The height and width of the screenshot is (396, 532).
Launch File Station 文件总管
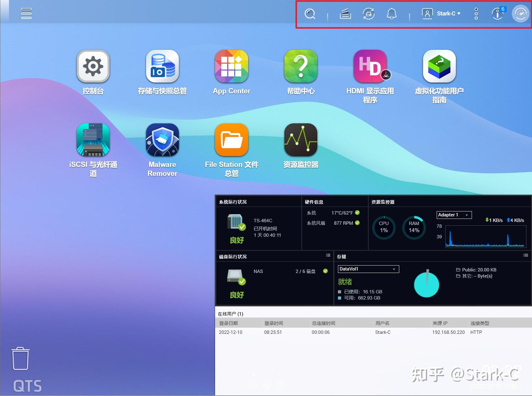click(x=231, y=140)
